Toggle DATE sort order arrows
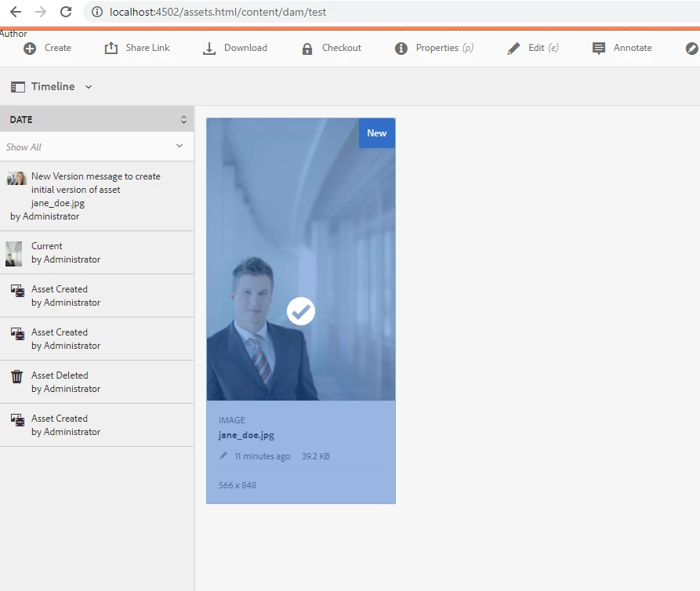Screen dimensions: 700x591 click(x=183, y=120)
